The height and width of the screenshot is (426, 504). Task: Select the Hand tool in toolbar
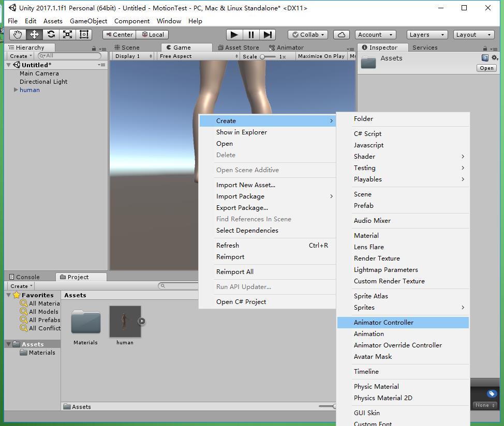(x=18, y=34)
